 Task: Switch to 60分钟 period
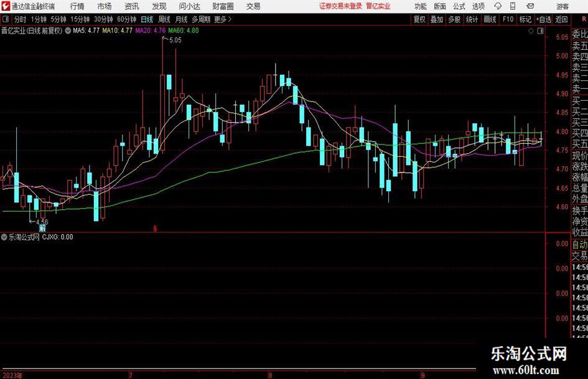click(126, 19)
